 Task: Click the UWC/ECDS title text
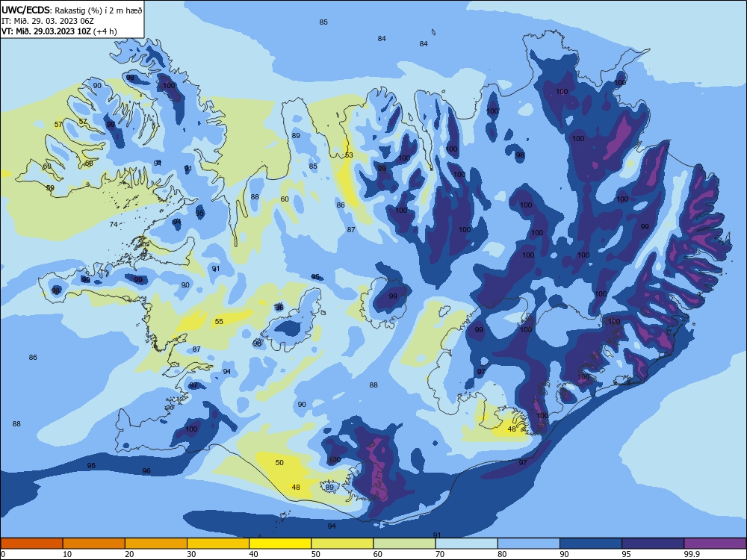[27, 10]
